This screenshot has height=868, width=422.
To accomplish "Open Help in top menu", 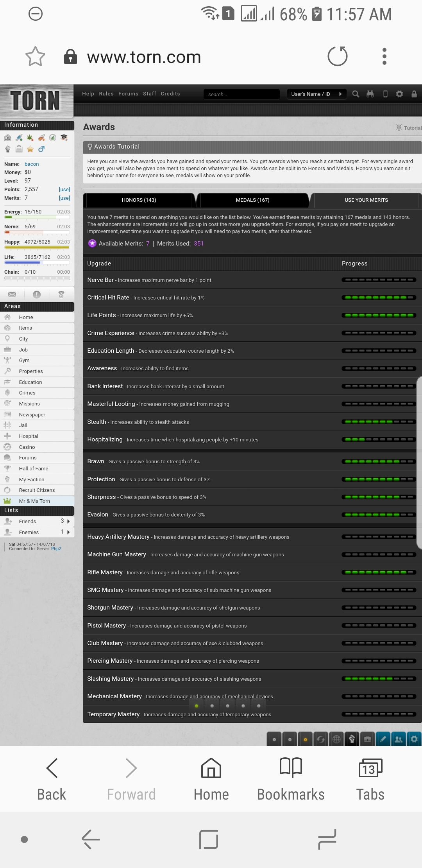I will pos(88,94).
